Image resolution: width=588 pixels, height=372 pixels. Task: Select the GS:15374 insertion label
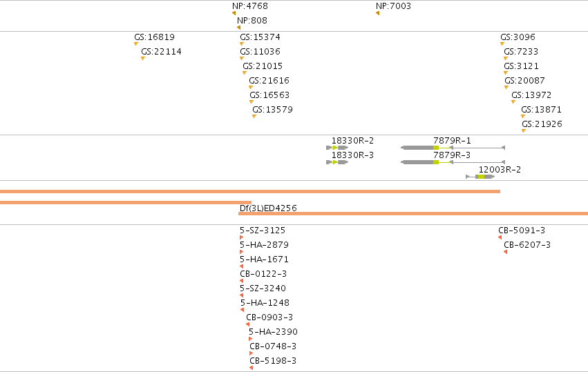click(x=260, y=37)
